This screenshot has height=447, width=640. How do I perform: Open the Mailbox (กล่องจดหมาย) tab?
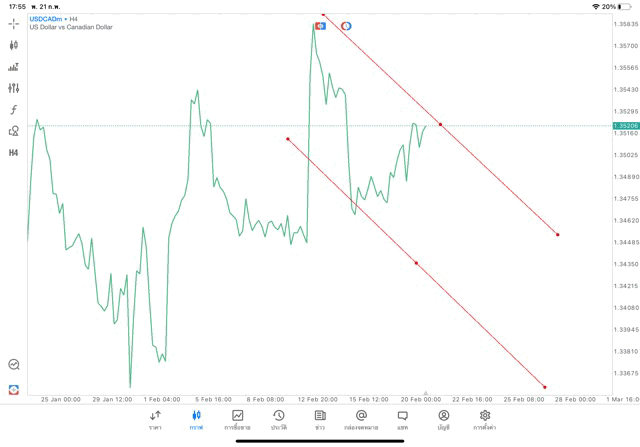pos(360,419)
